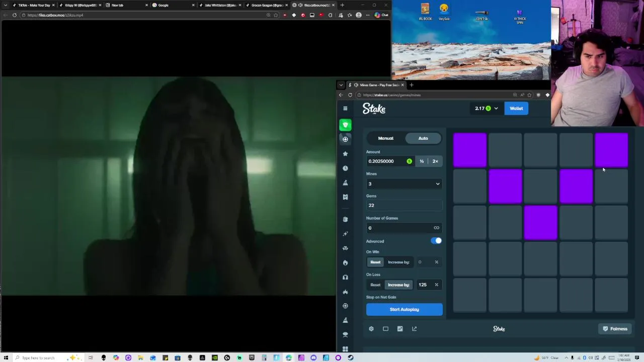This screenshot has height=362, width=644.
Task: Open Steam from the taskbar
Action: click(x=350, y=358)
